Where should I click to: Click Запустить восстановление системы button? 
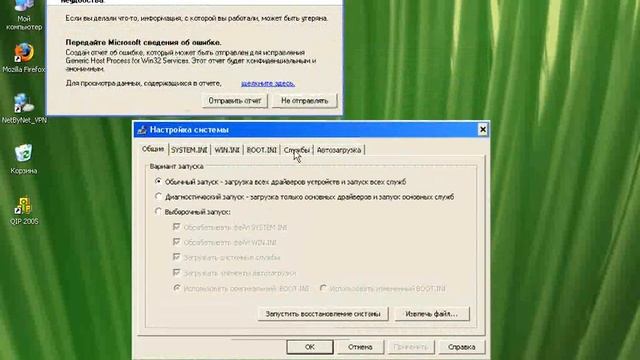coord(323,314)
